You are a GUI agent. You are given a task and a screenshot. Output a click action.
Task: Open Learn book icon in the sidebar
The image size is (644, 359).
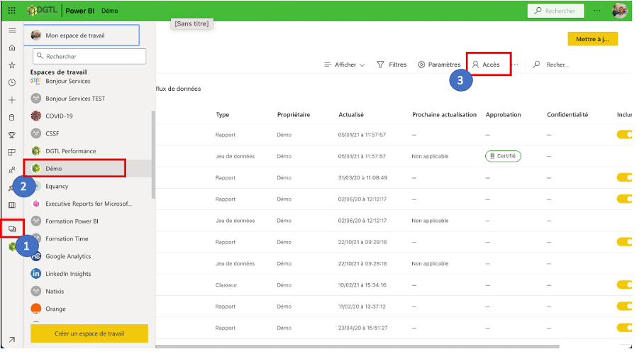tap(12, 205)
